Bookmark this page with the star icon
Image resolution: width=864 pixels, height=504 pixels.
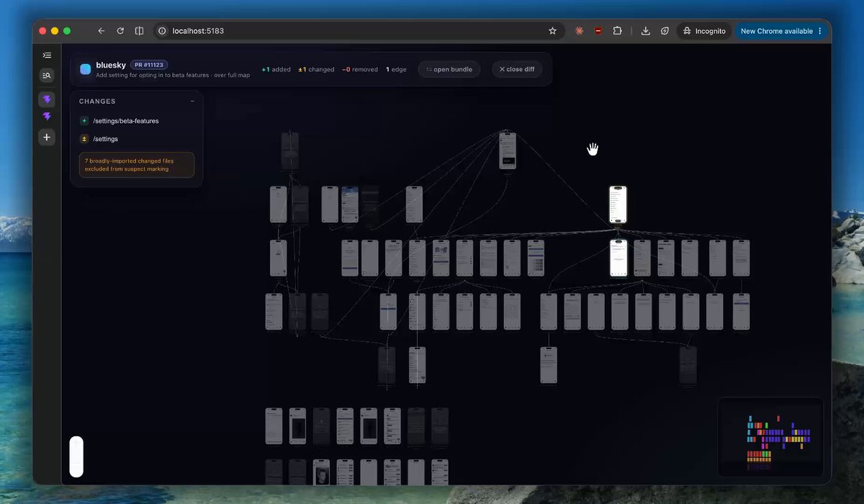552,31
